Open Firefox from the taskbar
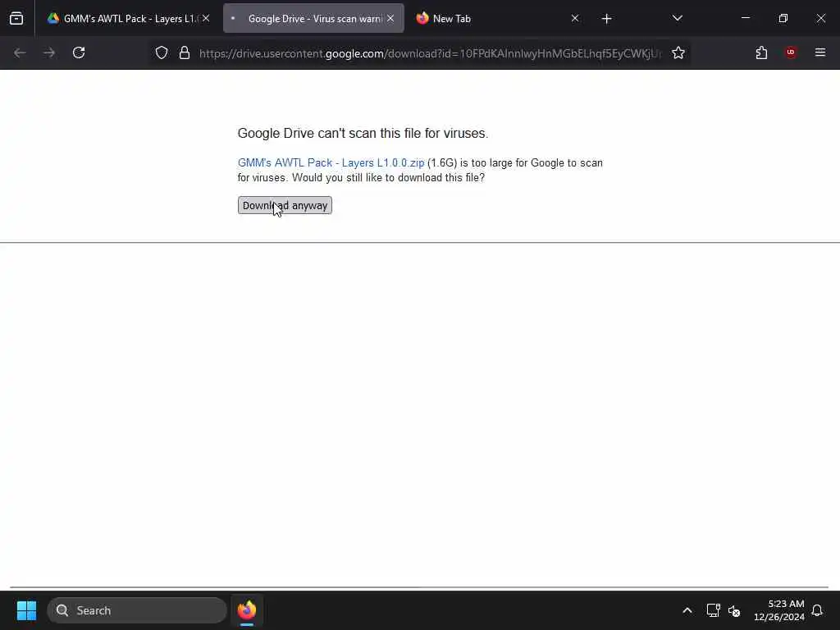 [246, 610]
